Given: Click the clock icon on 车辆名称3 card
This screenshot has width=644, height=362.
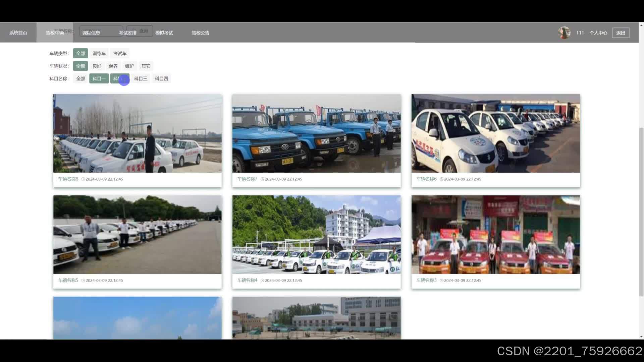Looking at the screenshot, I should (441, 281).
